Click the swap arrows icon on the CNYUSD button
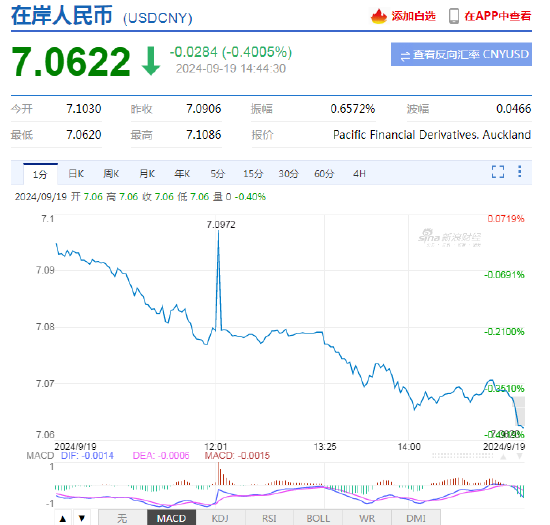The height and width of the screenshot is (525, 550). coord(405,55)
